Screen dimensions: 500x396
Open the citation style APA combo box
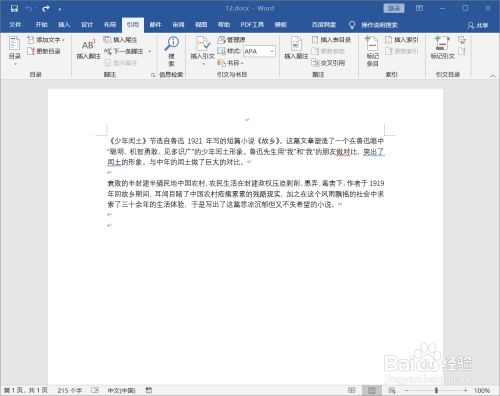(259, 51)
